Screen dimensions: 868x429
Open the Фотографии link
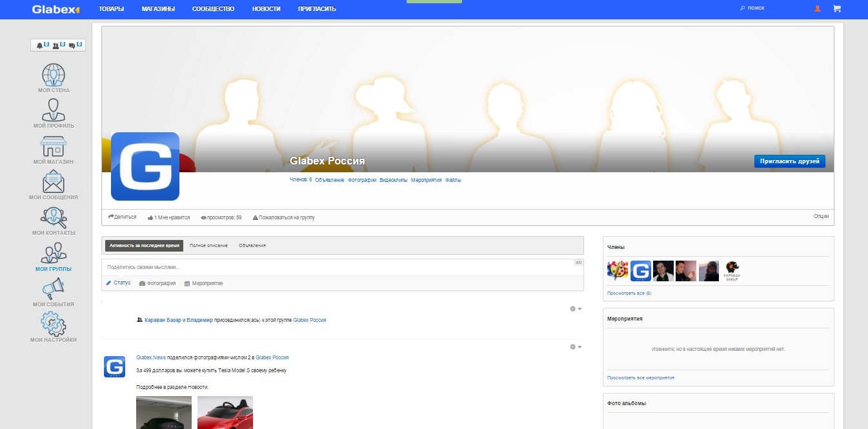tap(362, 180)
